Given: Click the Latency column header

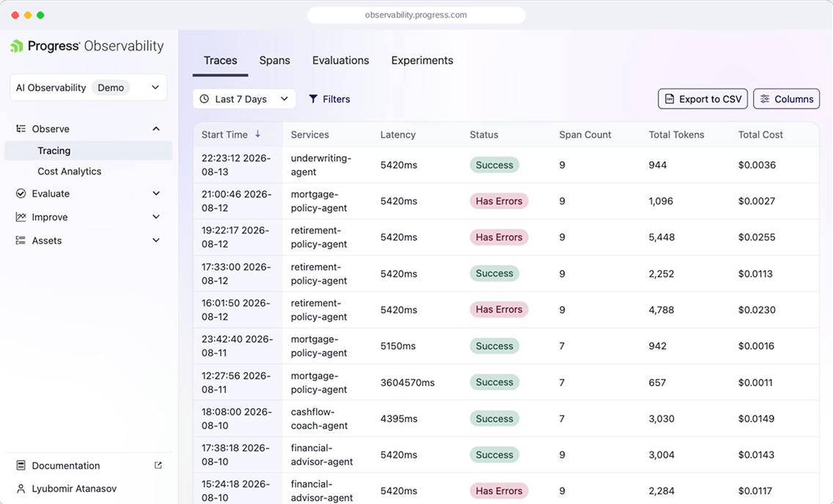Looking at the screenshot, I should coord(398,135).
